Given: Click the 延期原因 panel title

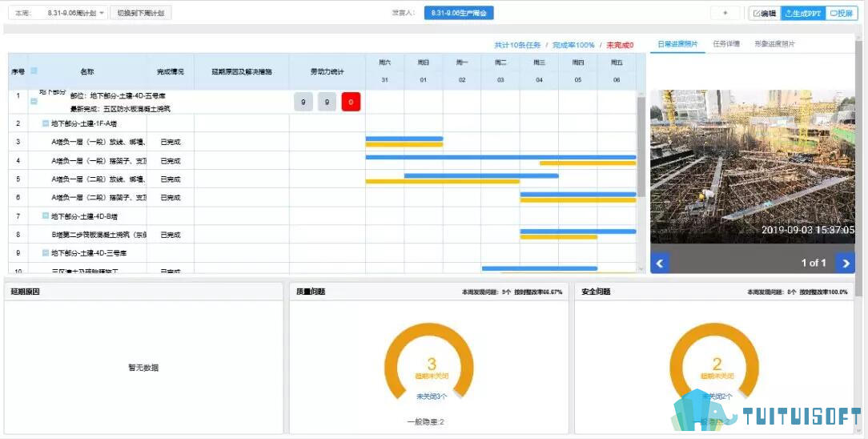Looking at the screenshot, I should 25,291.
